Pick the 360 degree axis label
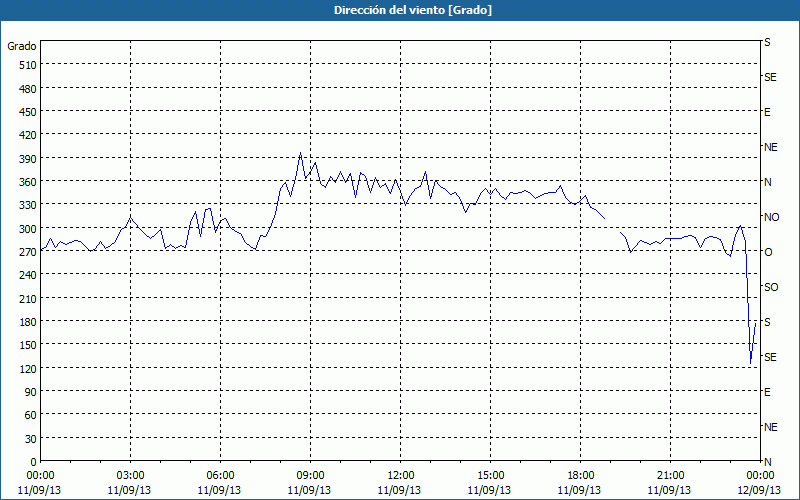This screenshot has width=800, height=500. tap(28, 182)
